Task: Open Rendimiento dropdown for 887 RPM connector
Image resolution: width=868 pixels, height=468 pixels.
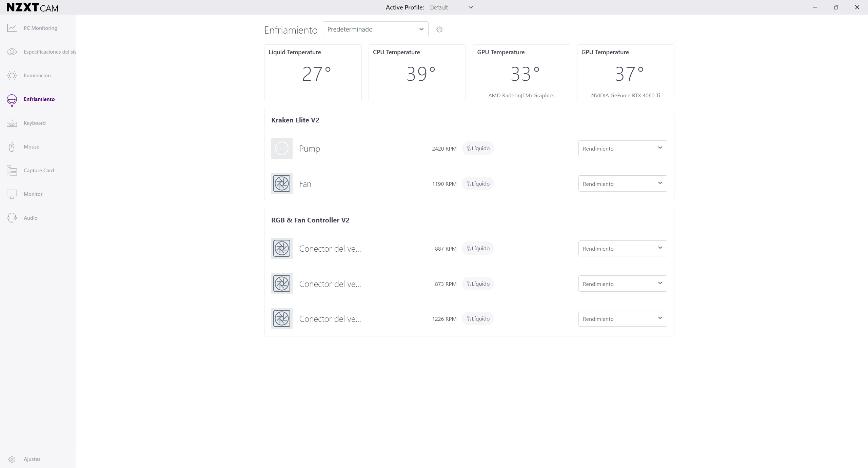Action: pyautogui.click(x=623, y=249)
